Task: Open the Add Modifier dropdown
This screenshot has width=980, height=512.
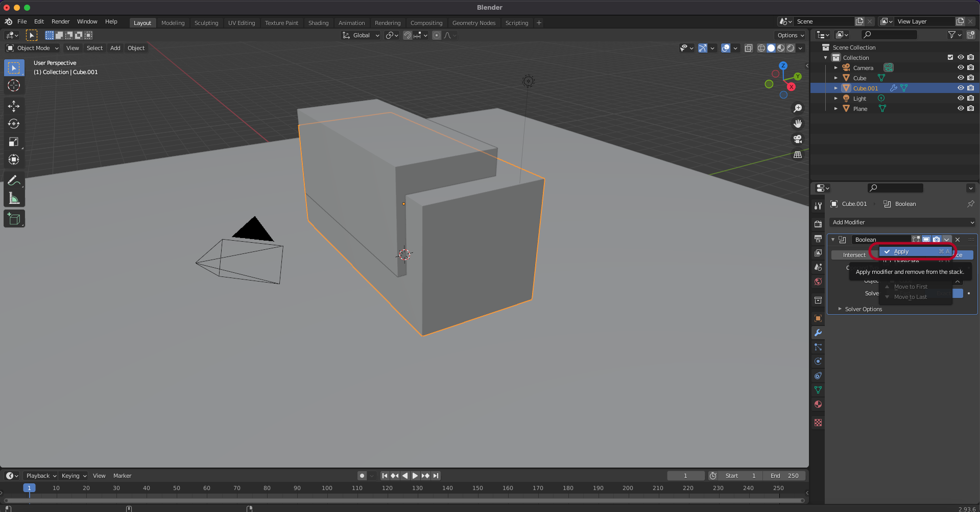Action: (x=902, y=222)
